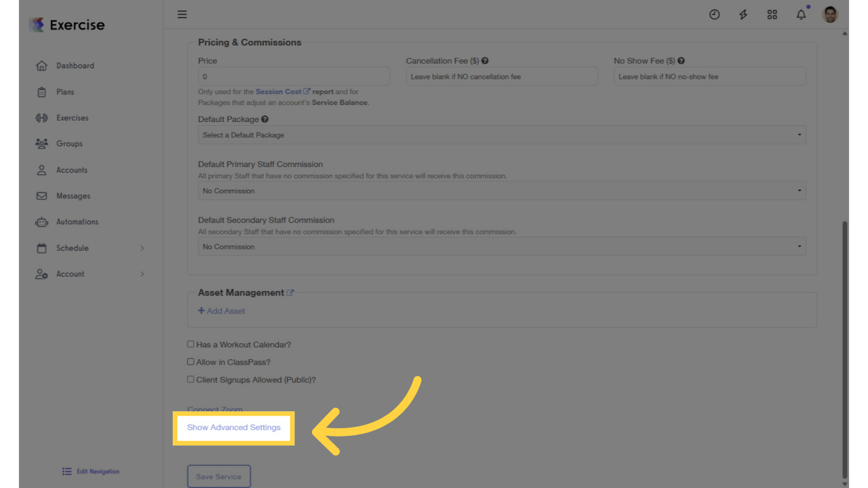This screenshot has height=488, width=868.
Task: Enable Has a Workout Calendar
Action: 191,344
